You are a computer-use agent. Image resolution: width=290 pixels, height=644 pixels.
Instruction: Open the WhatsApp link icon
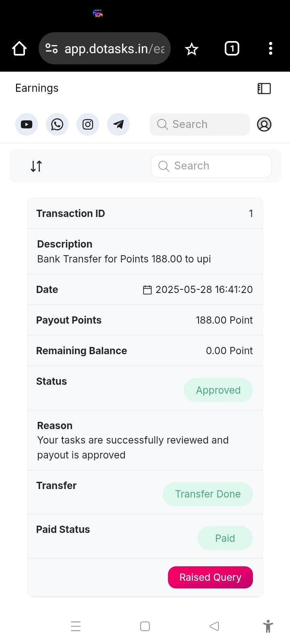(x=57, y=124)
